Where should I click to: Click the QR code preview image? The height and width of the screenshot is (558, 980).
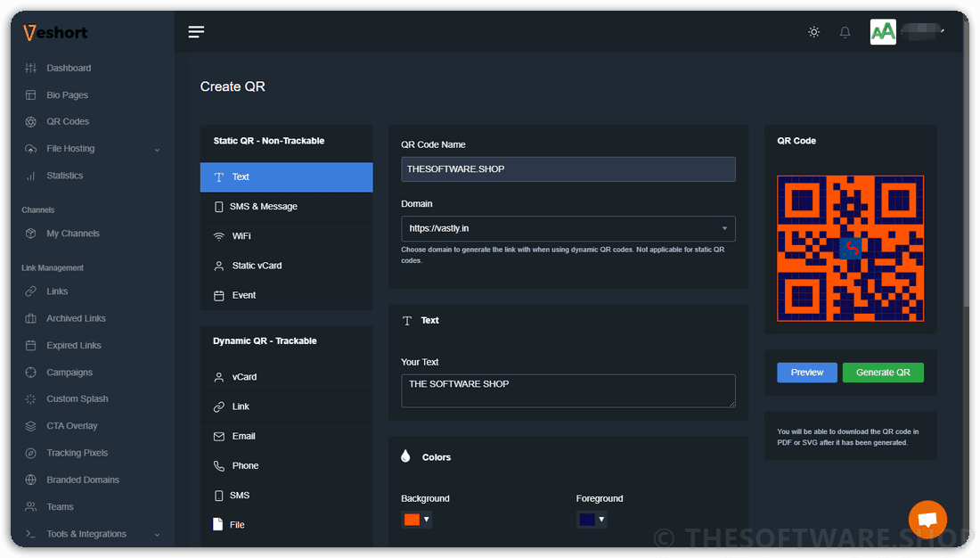pyautogui.click(x=850, y=249)
